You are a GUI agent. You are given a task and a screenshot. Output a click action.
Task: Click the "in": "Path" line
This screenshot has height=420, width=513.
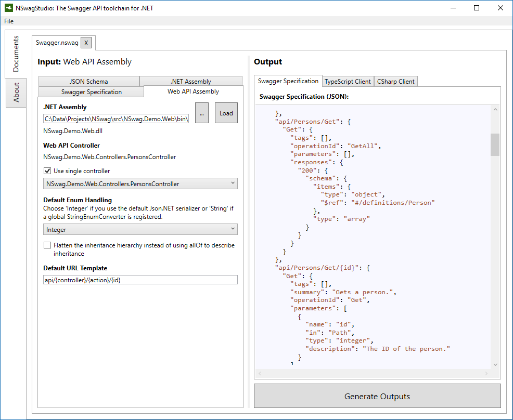tap(330, 333)
